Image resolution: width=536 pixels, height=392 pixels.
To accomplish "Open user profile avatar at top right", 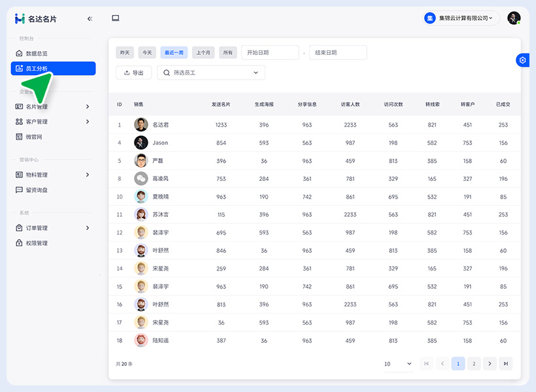I will tap(514, 18).
